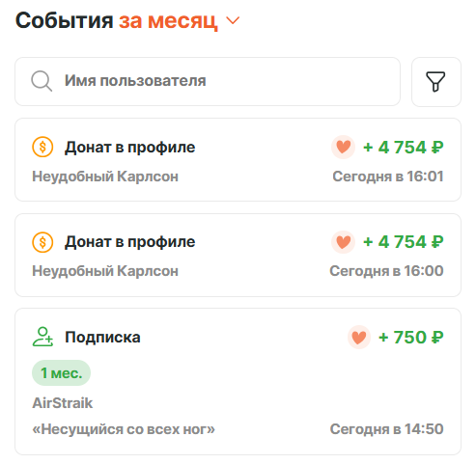
Task: Click the "Сегодня в 16:01" timestamp
Action: [x=388, y=177]
